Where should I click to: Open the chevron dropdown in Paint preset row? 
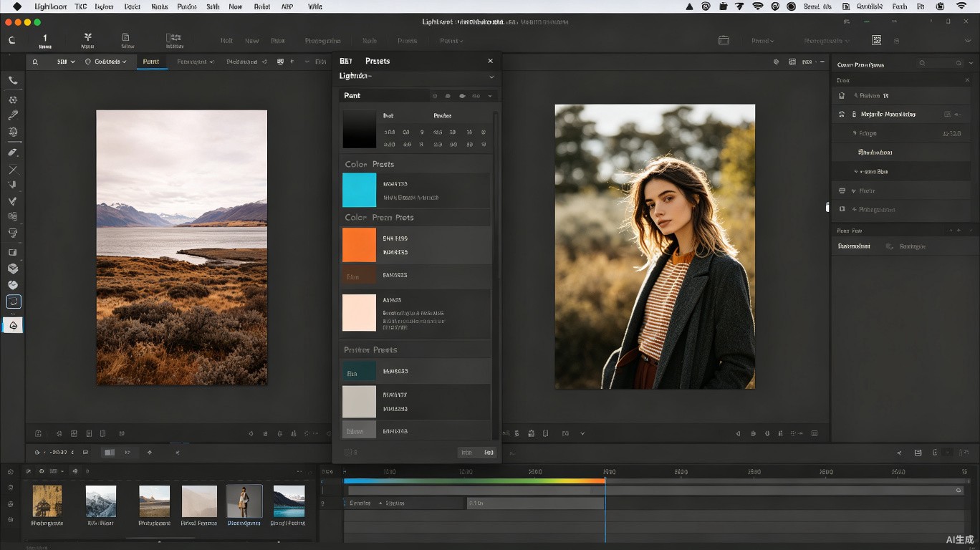[490, 96]
